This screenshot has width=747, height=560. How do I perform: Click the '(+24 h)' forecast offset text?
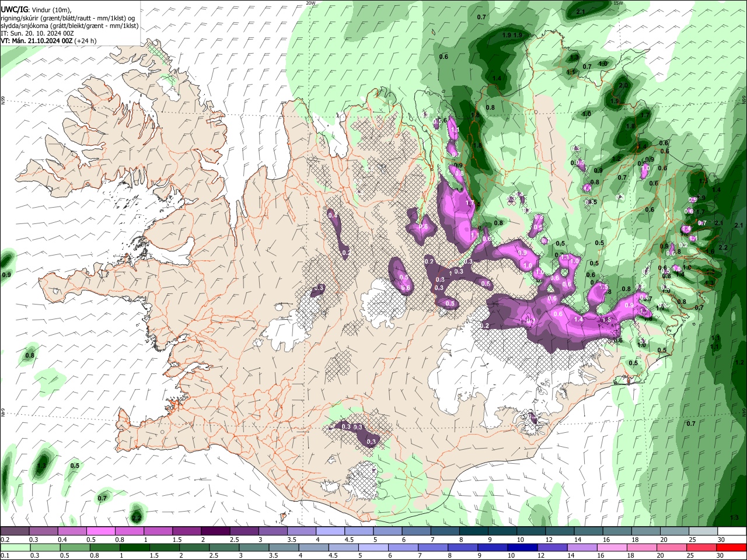click(86, 41)
